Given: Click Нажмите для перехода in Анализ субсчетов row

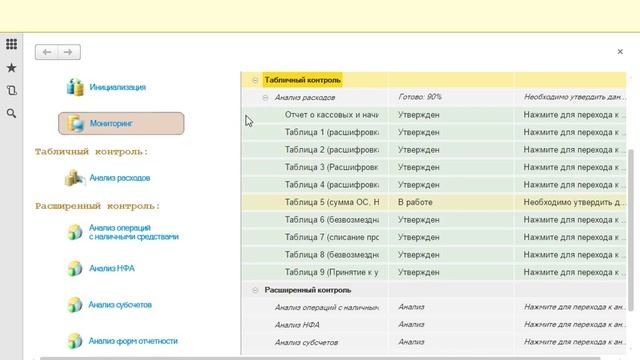Looking at the screenshot, I should [570, 342].
